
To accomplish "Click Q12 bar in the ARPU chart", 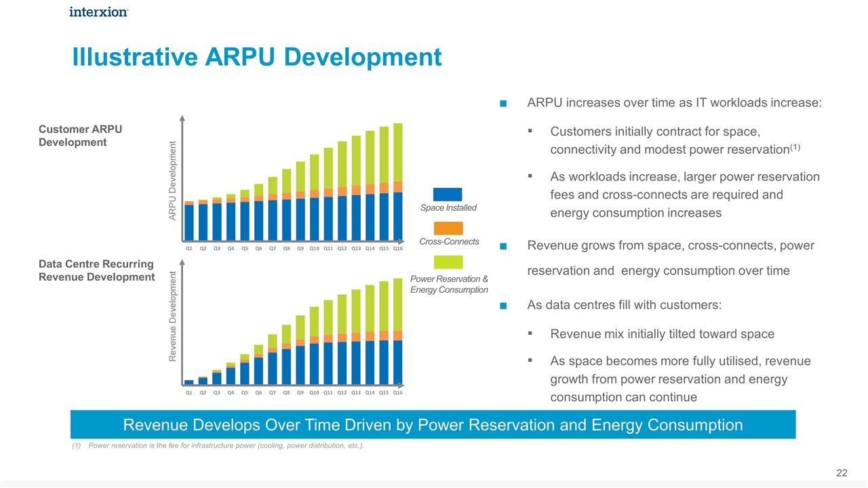I will pos(342,191).
